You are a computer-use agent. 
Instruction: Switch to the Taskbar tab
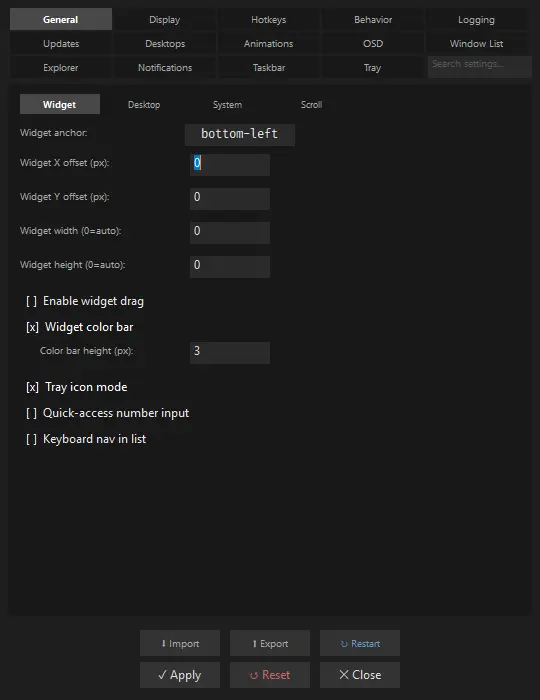(269, 68)
